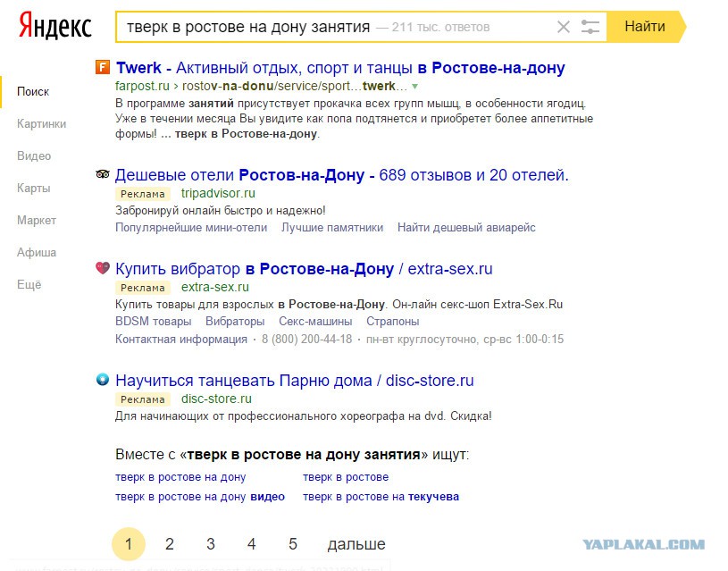Go to results page 5
This screenshot has width=728, height=571.
click(293, 543)
